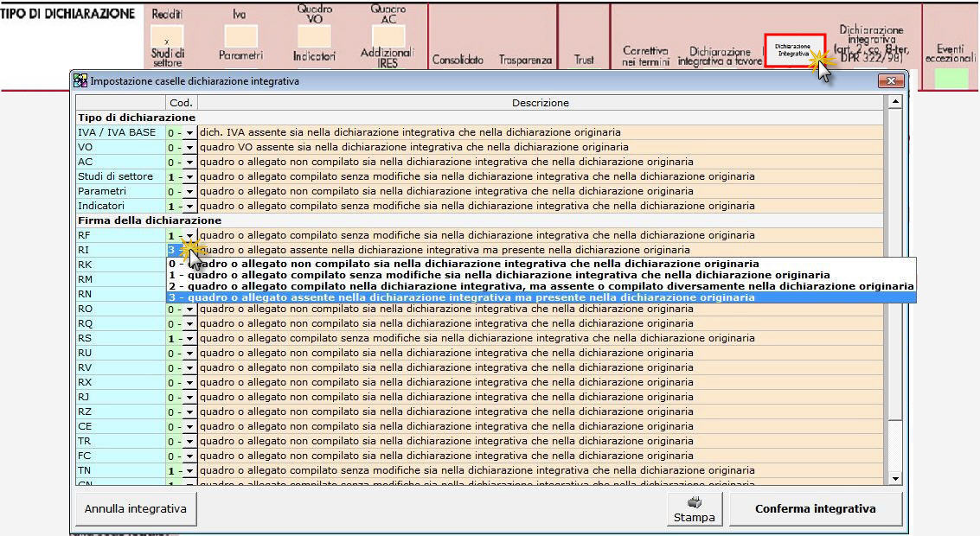
Task: Expand the TN row code dropdown
Action: pyautogui.click(x=189, y=470)
